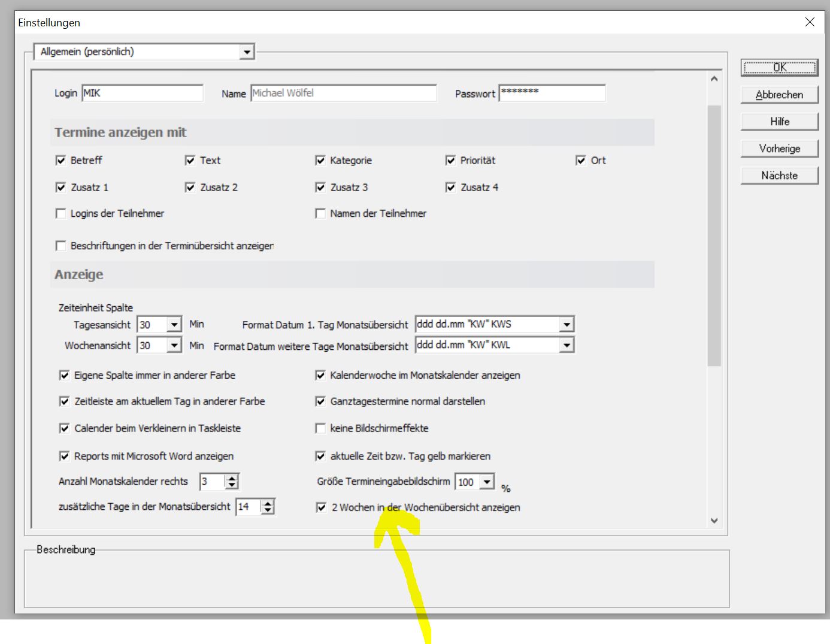Click the scrollbar down arrow
This screenshot has height=644, width=830.
tap(714, 521)
